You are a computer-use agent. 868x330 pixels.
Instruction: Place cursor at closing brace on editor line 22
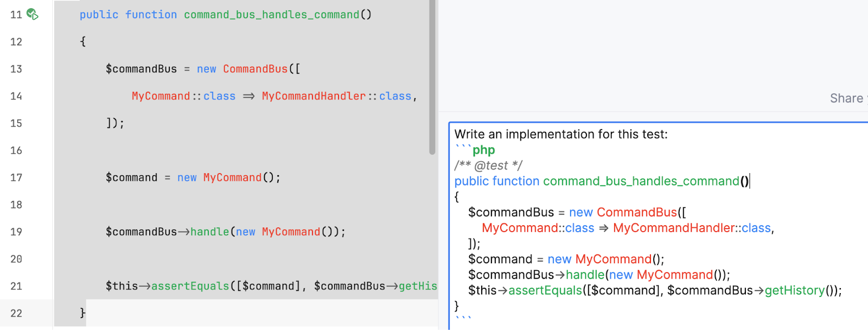click(83, 313)
